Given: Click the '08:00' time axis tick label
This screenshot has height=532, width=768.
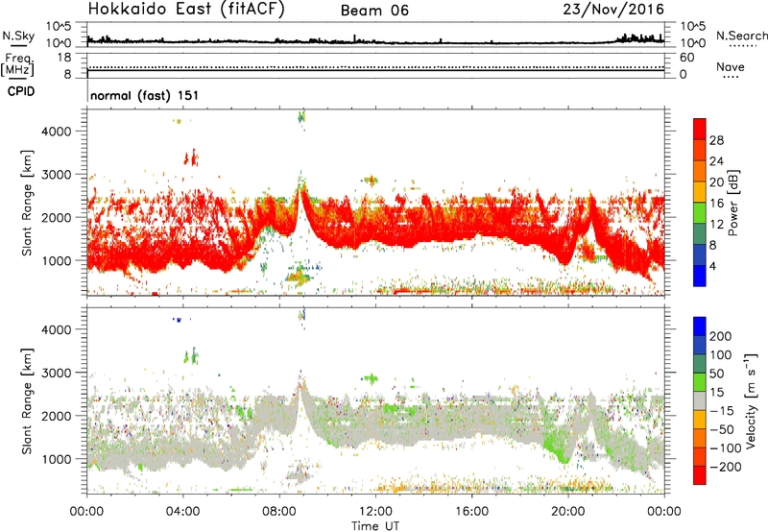Looking at the screenshot, I should (279, 512).
